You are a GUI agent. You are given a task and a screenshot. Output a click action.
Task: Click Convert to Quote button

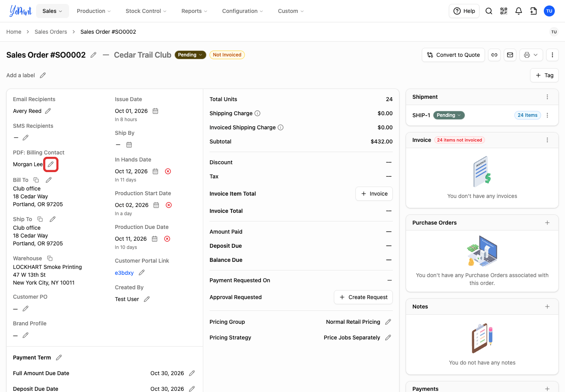[x=453, y=55]
